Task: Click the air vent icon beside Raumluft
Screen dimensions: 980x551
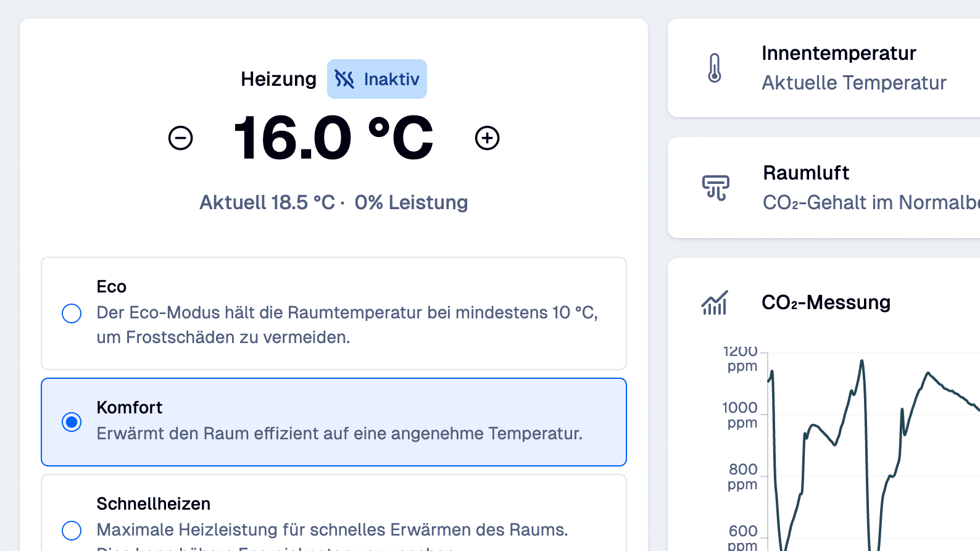Action: (x=716, y=187)
